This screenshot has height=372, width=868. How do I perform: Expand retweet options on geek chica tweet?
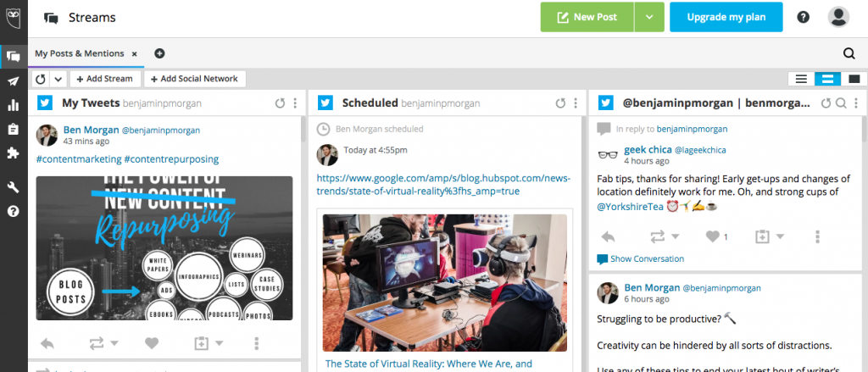pyautogui.click(x=675, y=236)
